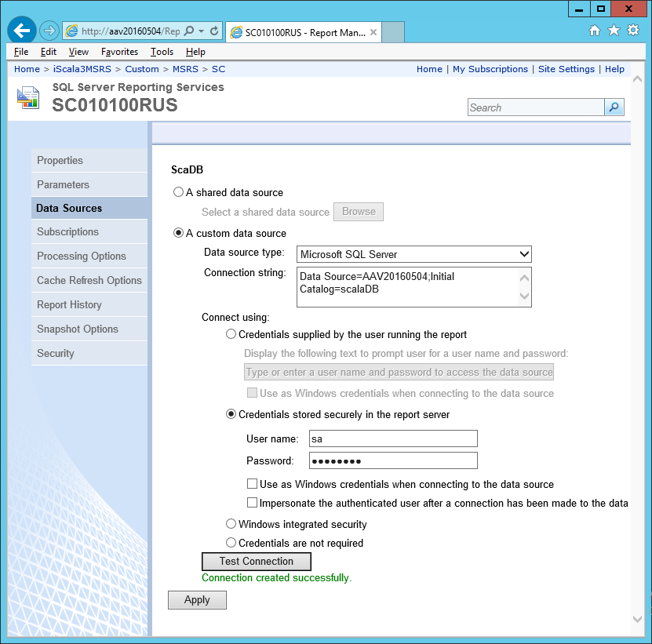652x644 pixels.
Task: Open Site Settings link
Action: point(566,69)
